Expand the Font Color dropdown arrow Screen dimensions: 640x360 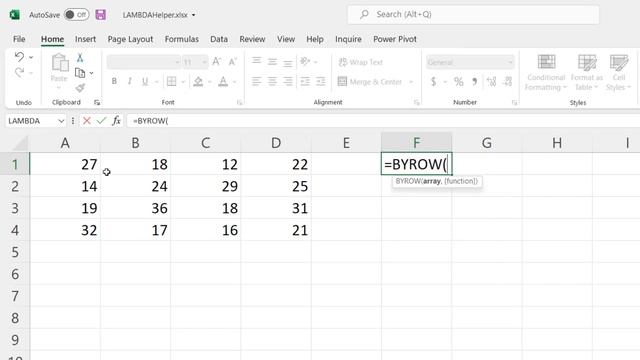coord(235,82)
